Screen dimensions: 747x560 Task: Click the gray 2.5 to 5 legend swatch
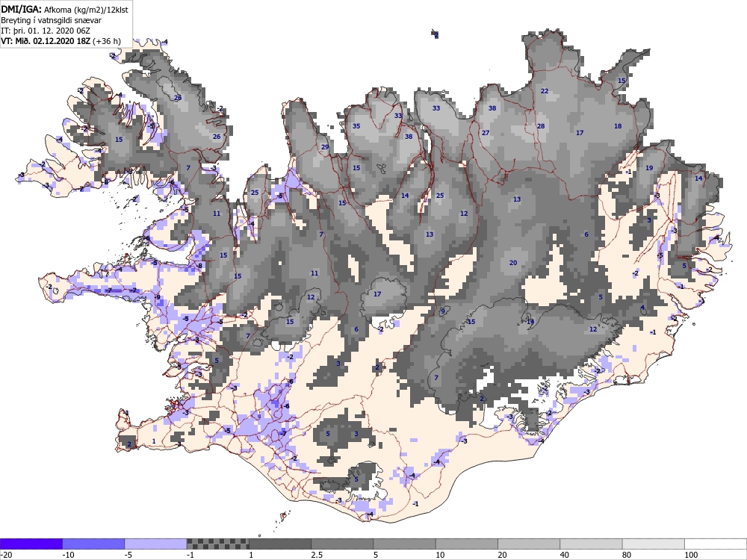pyautogui.click(x=343, y=544)
